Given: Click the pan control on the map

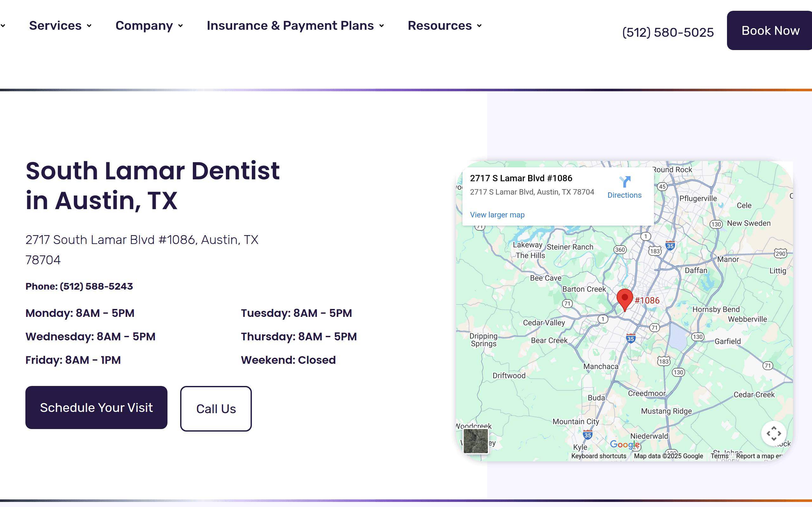Looking at the screenshot, I should click(774, 433).
